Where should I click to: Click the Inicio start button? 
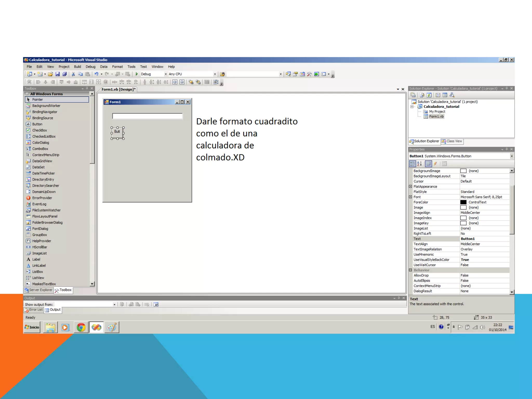pos(32,327)
